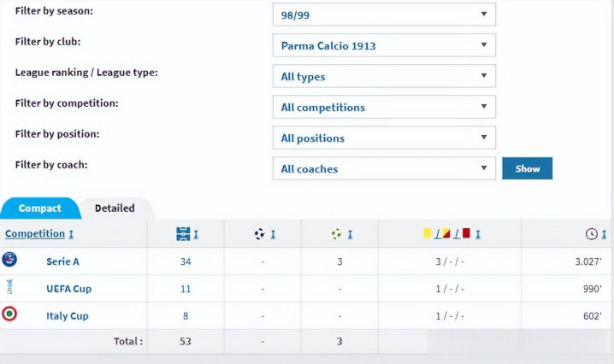This screenshot has height=364, width=614.
Task: Select the Compact tab
Action: click(40, 208)
